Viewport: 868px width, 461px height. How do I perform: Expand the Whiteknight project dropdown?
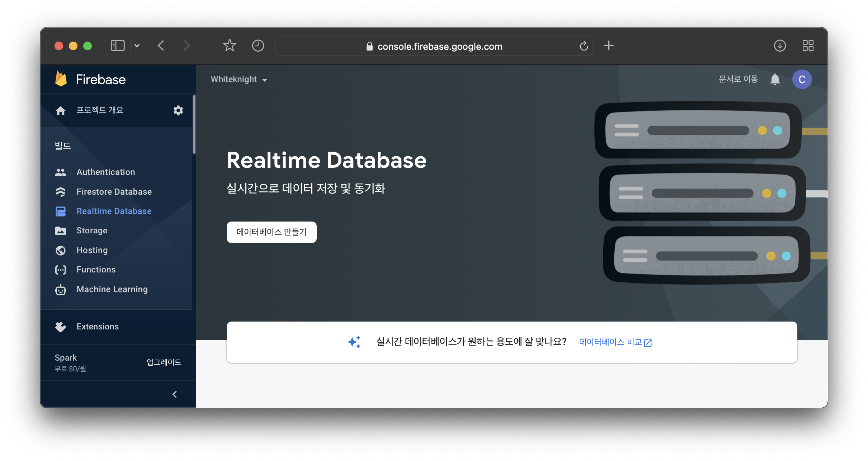(239, 79)
